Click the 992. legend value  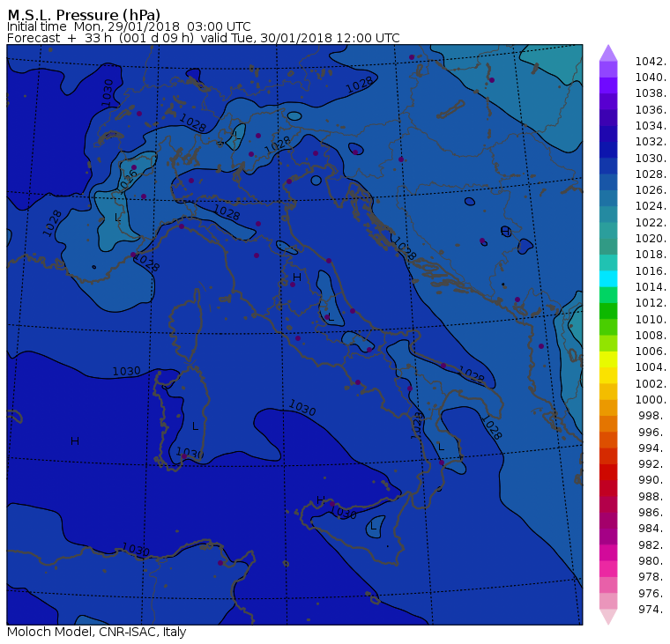[652, 463]
